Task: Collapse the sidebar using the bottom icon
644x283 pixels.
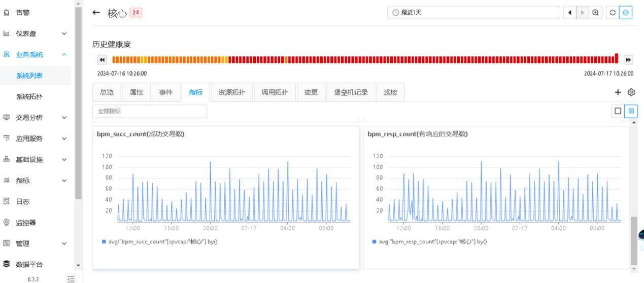Action: pos(71,279)
